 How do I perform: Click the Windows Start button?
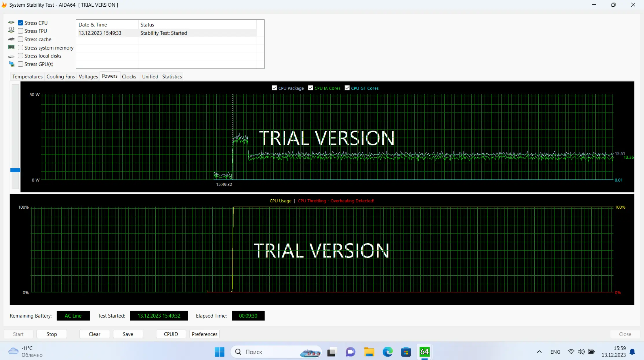pos(219,352)
